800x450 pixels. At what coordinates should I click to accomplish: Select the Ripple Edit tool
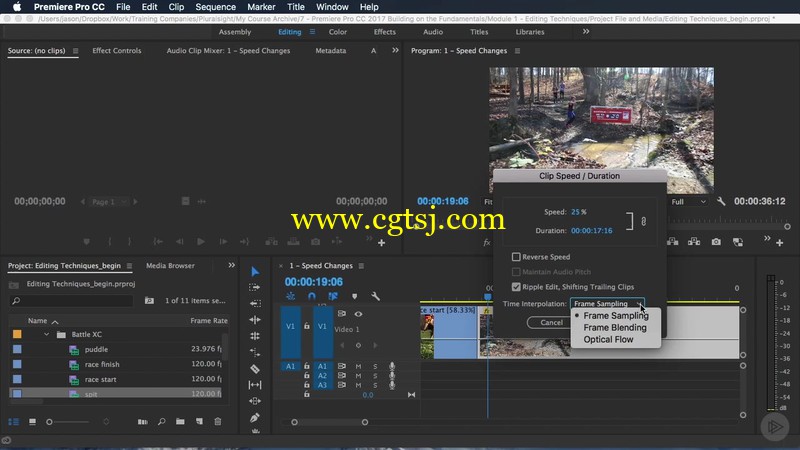pos(255,319)
